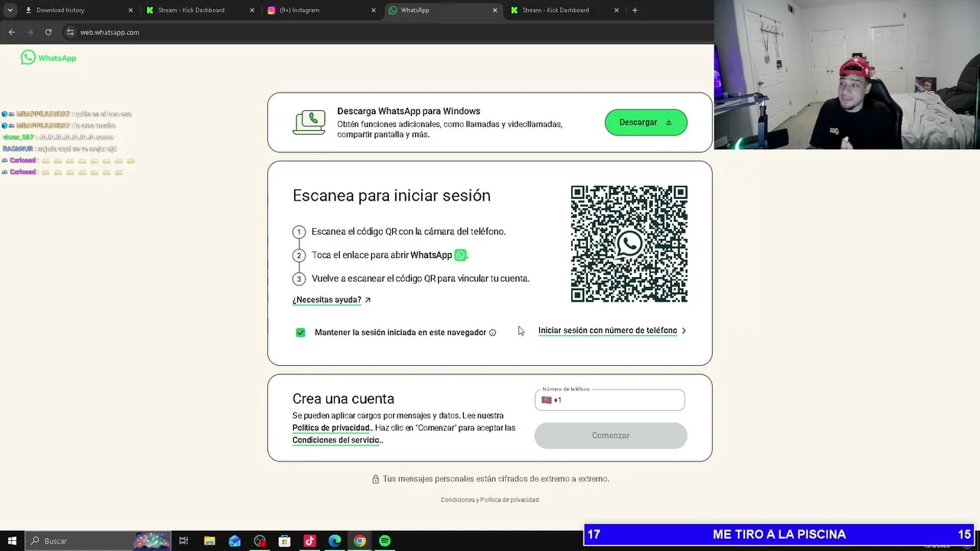Toggle 'Mantener la sesión iniciada' checkbox

pyautogui.click(x=300, y=332)
